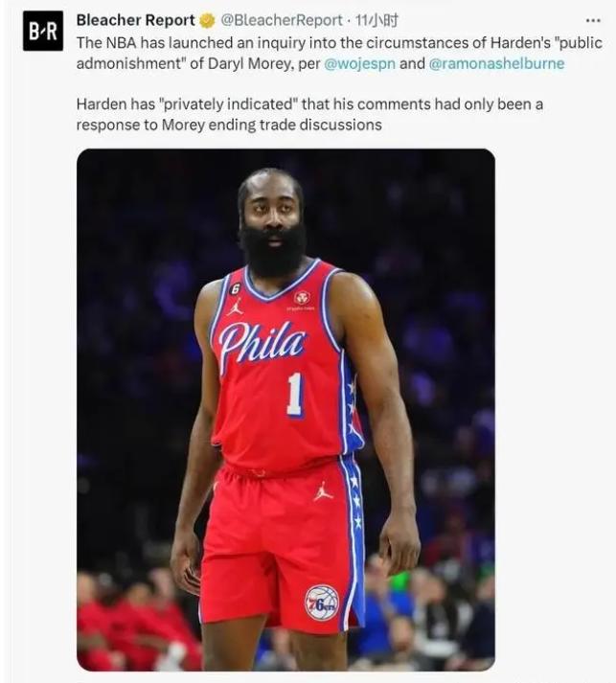Click the sponsor patch on the jersey
The height and width of the screenshot is (683, 616).
302,300
